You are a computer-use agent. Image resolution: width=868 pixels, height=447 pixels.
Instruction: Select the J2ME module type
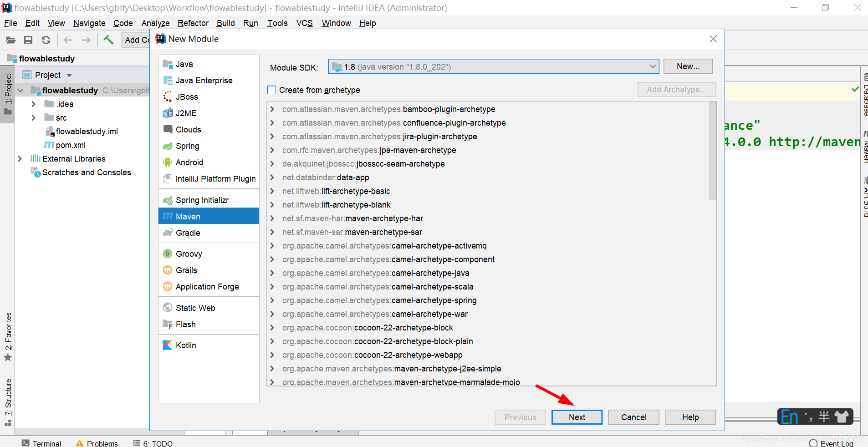[209, 113]
